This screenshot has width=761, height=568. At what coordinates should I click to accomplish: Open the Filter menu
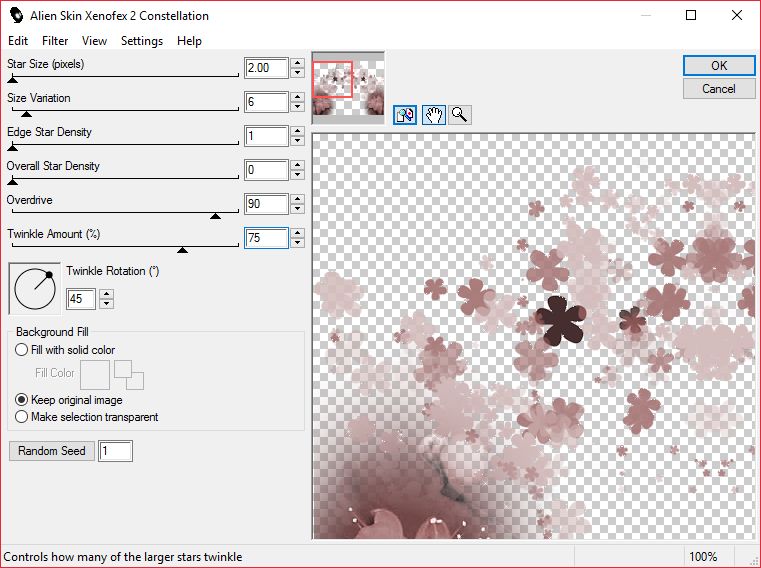55,41
